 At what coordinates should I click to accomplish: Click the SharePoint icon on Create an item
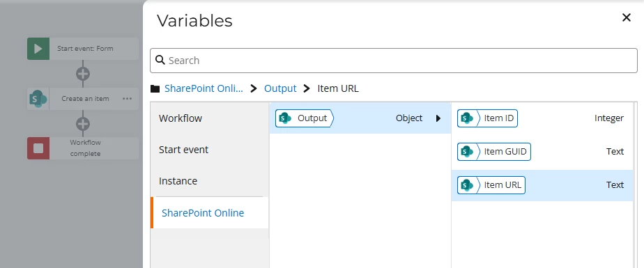[38, 99]
